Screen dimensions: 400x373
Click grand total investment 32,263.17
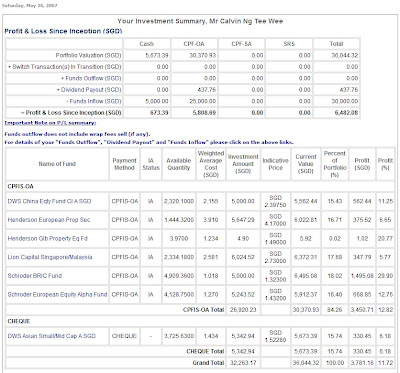(x=243, y=363)
